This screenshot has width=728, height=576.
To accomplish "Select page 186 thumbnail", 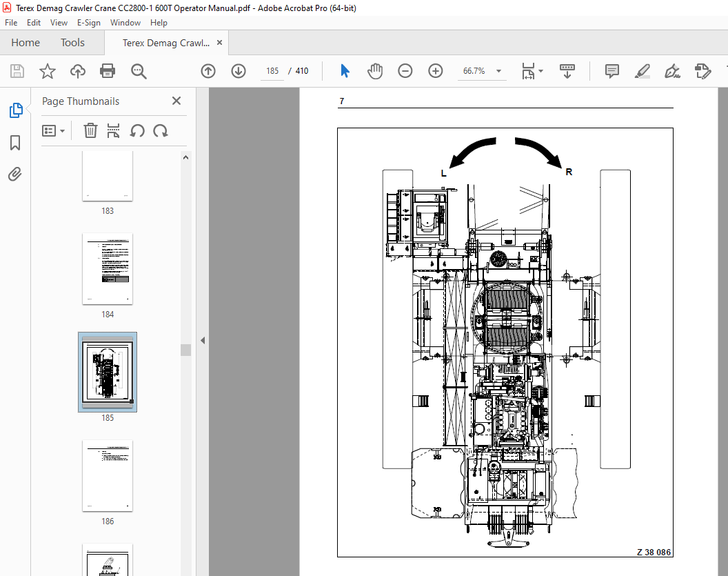I will (108, 476).
